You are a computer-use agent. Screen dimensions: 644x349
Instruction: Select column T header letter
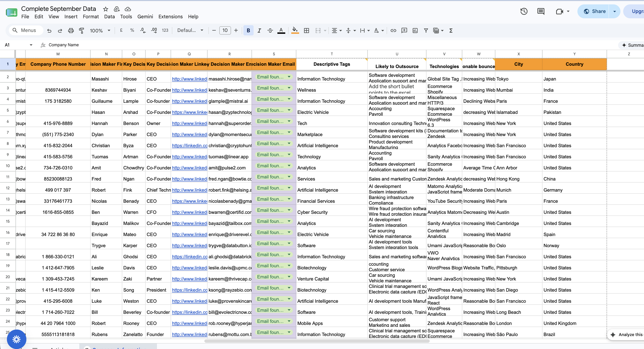coord(332,54)
